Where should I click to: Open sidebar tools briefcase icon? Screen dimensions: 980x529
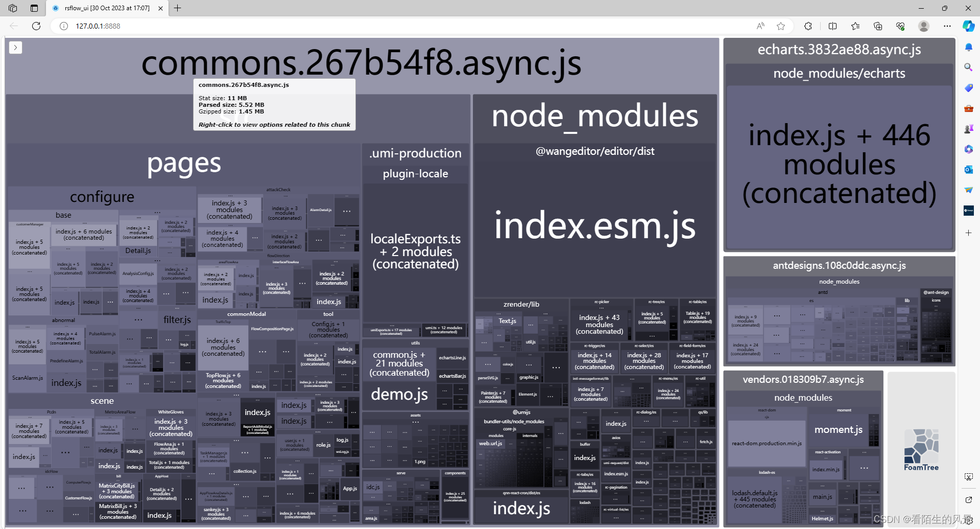pyautogui.click(x=969, y=108)
